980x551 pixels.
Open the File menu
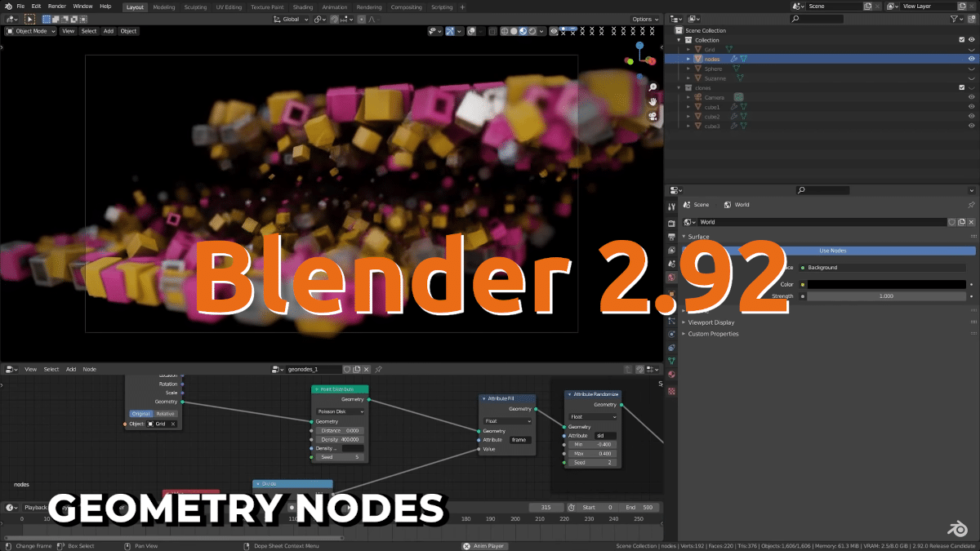[x=20, y=7]
